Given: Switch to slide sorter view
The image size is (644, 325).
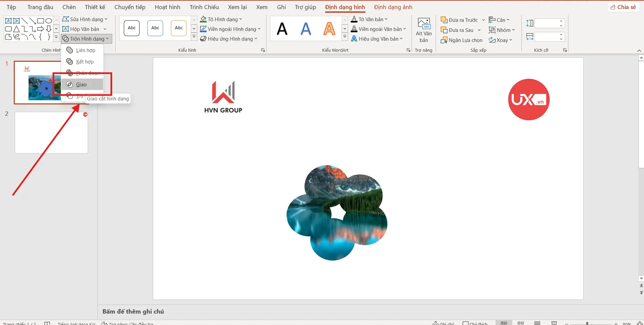Looking at the screenshot, I should tap(521, 323).
